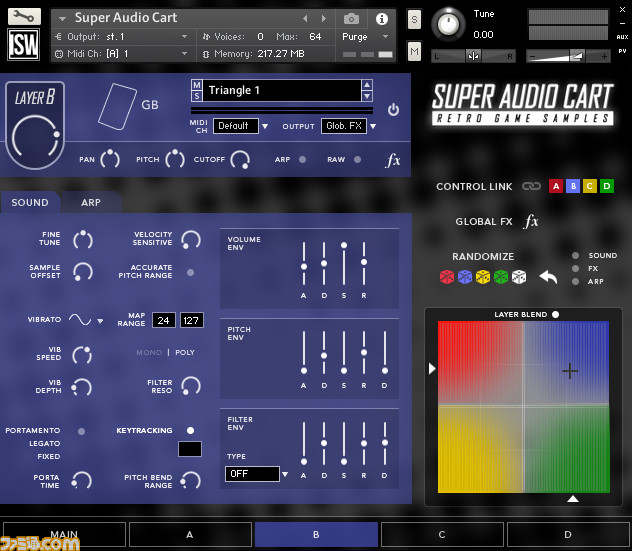Click the Volume Env sustain slider

tap(344, 264)
